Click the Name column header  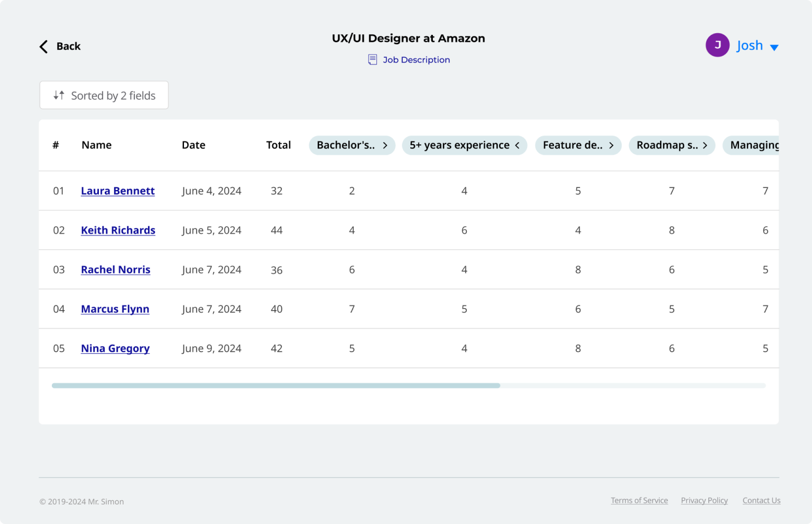tap(97, 145)
